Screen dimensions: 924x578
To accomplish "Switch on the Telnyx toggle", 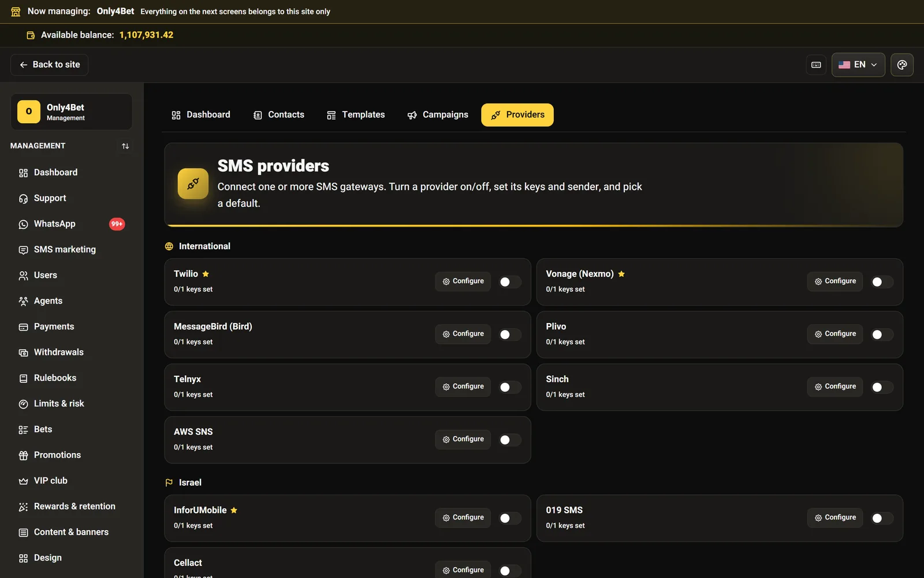I will (509, 387).
